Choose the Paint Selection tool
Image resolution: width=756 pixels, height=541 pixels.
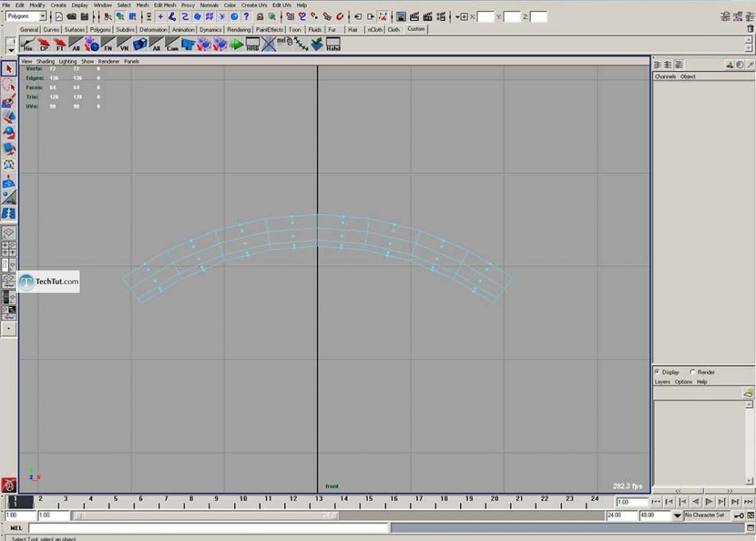pos(9,101)
